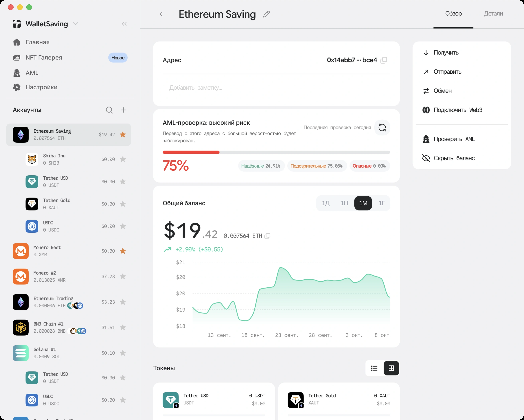Unfavorite the Monero Best star
Screen dimensions: 524x420
click(x=123, y=251)
